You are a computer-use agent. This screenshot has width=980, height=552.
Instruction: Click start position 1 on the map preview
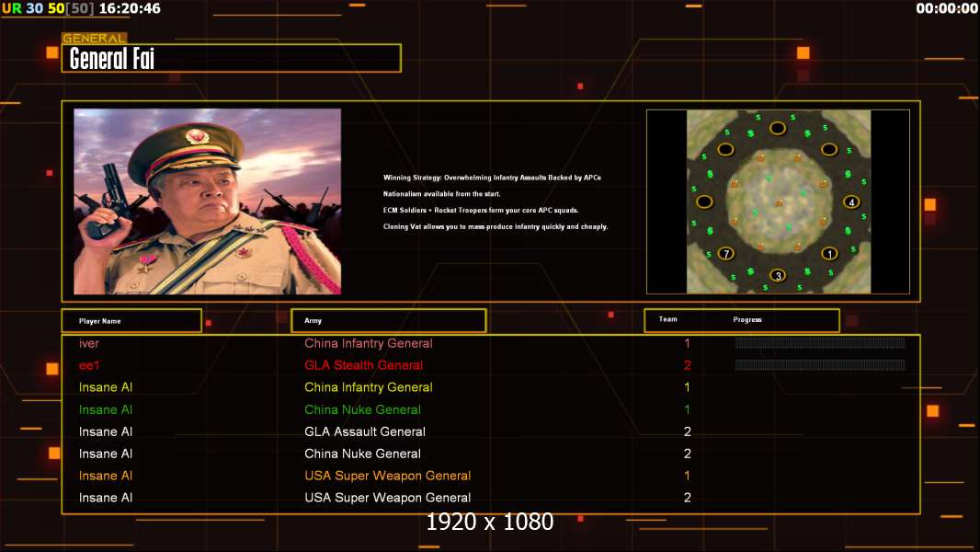click(x=829, y=254)
